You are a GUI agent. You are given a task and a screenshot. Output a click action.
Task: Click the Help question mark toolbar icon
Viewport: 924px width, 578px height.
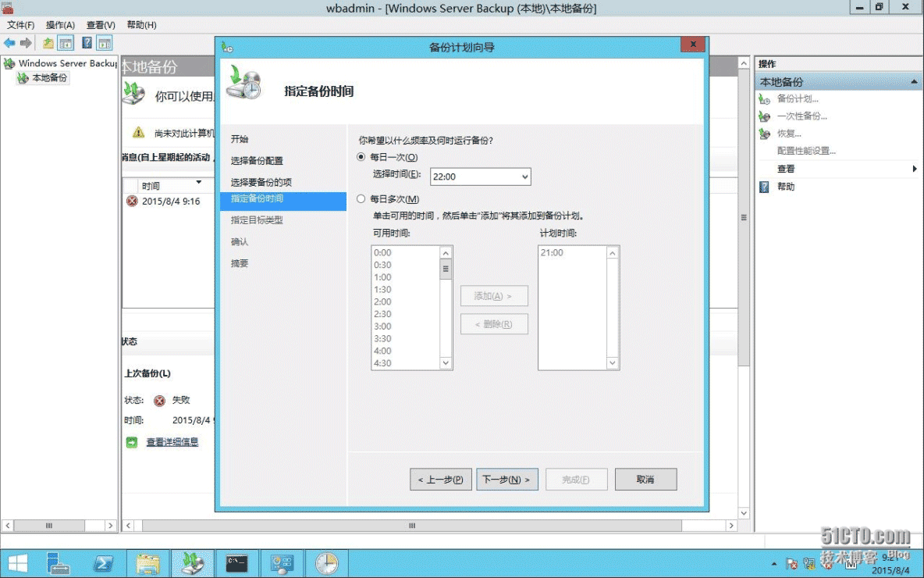[87, 43]
